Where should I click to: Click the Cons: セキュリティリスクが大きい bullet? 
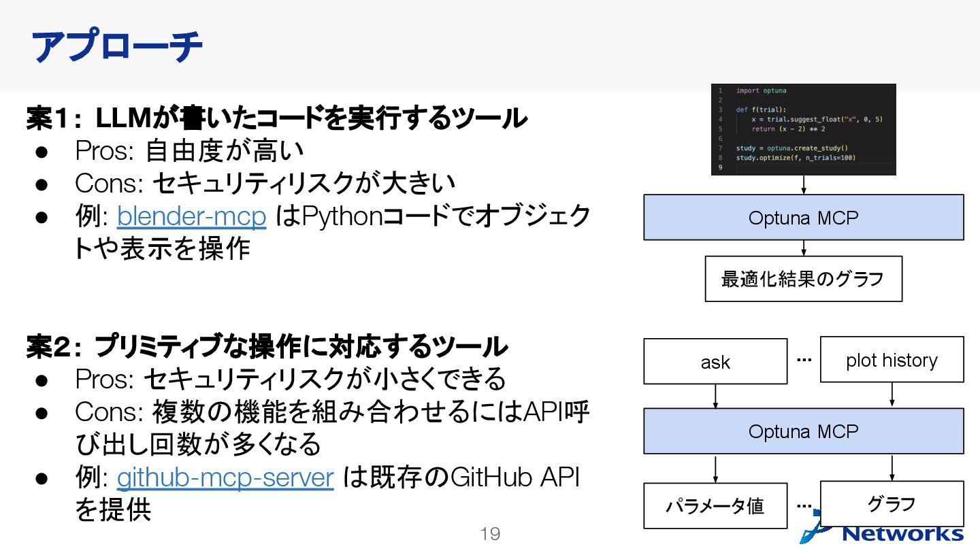[265, 183]
